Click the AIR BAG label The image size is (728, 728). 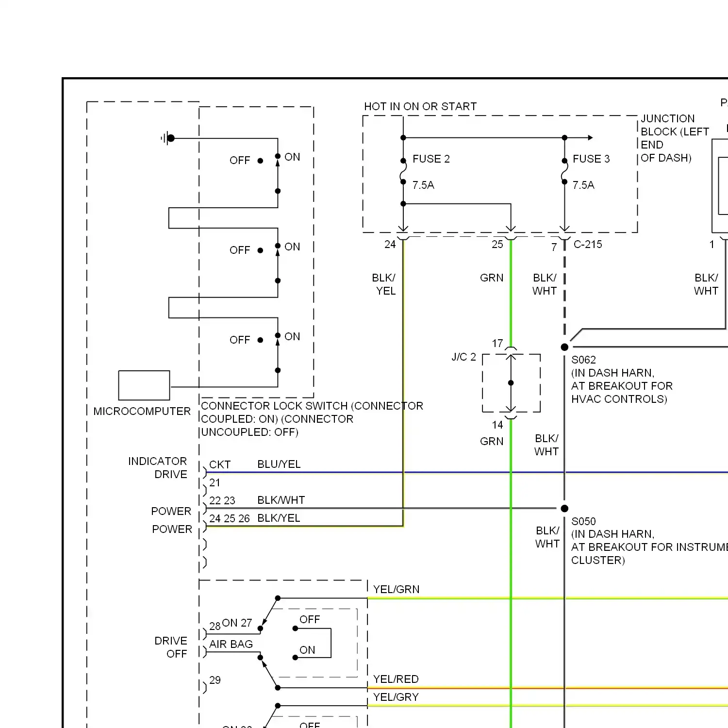[231, 644]
